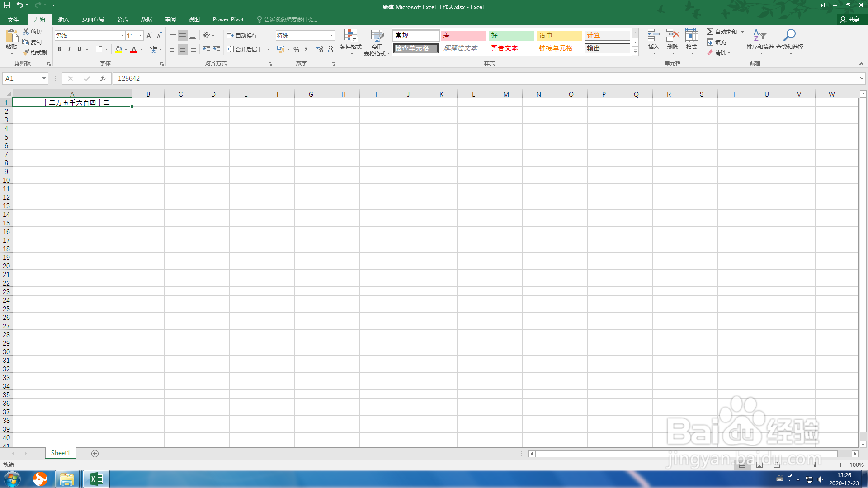This screenshot has height=488, width=868.
Task: Click the Undo arrow icon
Action: 20,5
